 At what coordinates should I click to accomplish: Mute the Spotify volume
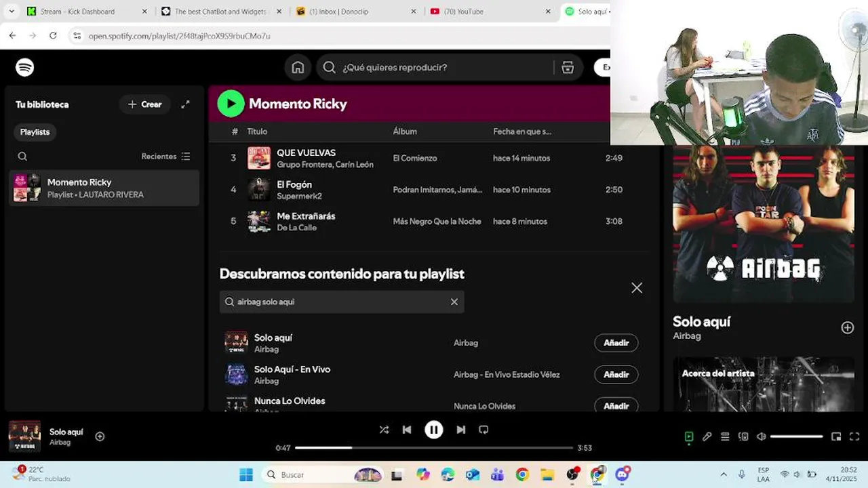point(762,436)
